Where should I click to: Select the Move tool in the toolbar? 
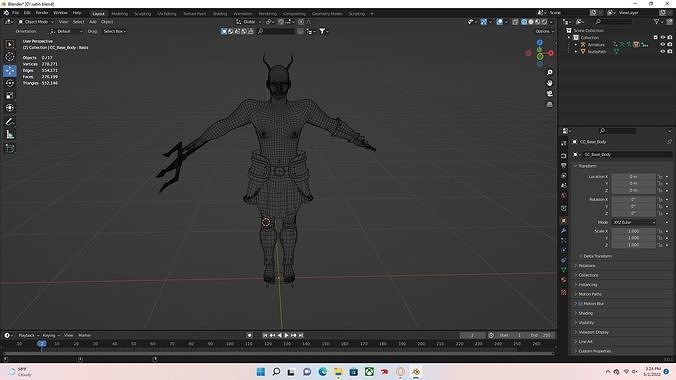(9, 70)
